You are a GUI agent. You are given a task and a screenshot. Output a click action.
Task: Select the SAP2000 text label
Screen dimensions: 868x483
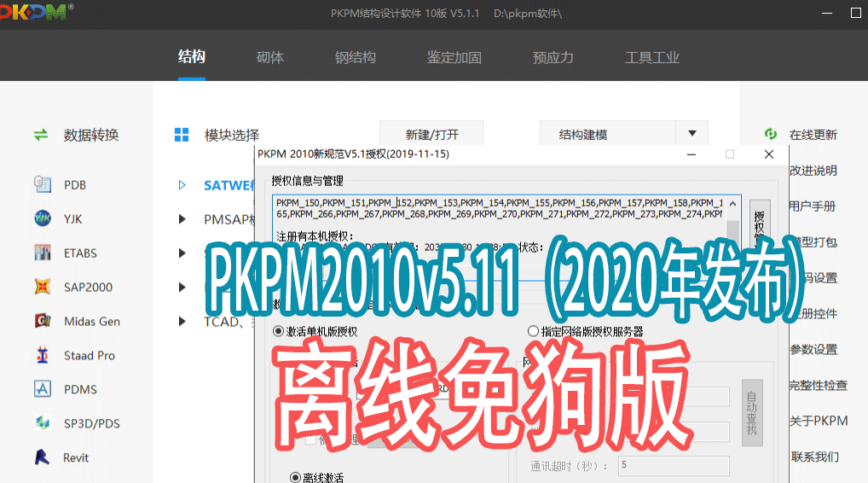[x=88, y=287]
